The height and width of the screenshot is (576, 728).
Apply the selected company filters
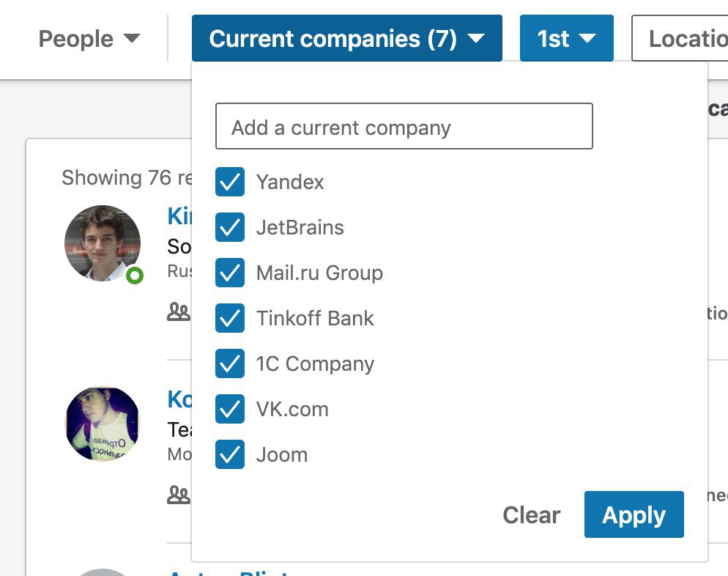(x=634, y=514)
